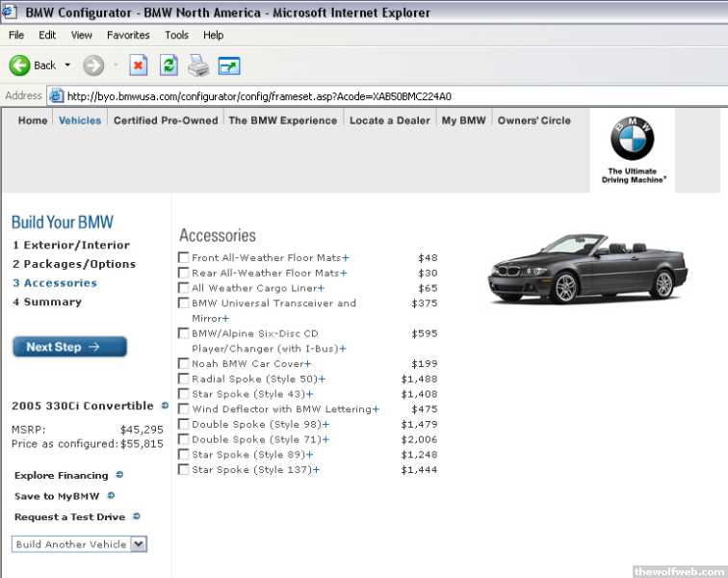Open the Back button history dropdown arrow
This screenshot has width=728, height=578.
(x=67, y=66)
